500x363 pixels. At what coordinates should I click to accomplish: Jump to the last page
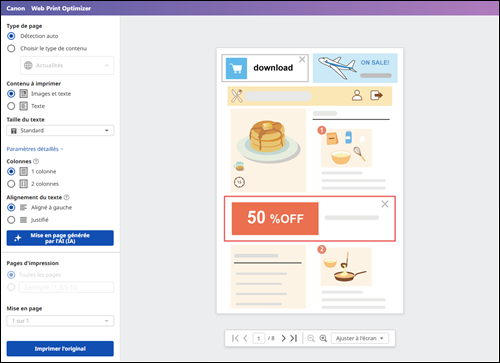293,338
